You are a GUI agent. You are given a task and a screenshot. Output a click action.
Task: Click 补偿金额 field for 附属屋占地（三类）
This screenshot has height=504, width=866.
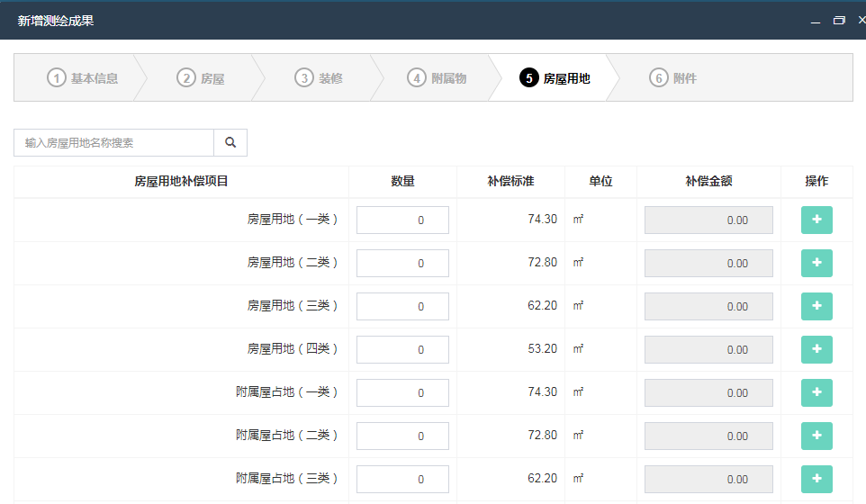coord(708,479)
